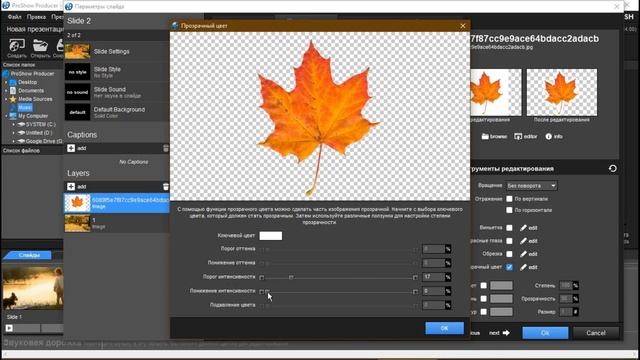Expand the Untitled (D:) drive node
Screen dimensions: 640x360
click(13, 133)
